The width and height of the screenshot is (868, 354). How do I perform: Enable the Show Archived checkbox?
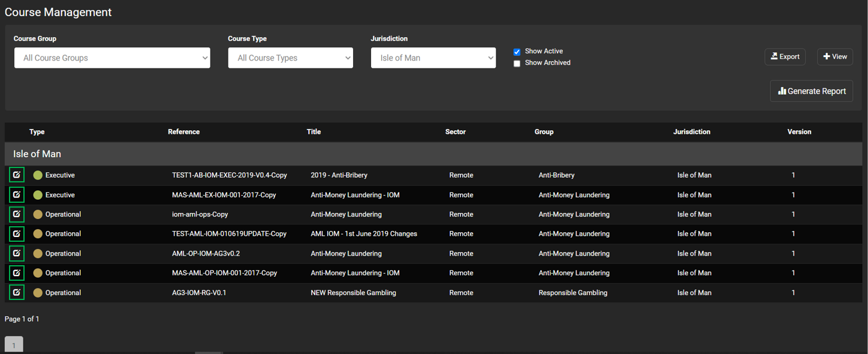click(517, 63)
